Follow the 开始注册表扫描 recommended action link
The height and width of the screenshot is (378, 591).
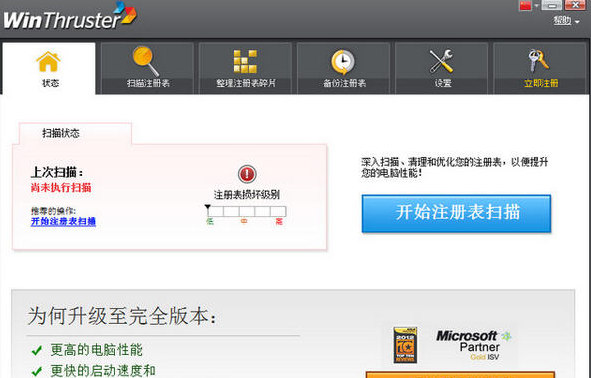[63, 221]
